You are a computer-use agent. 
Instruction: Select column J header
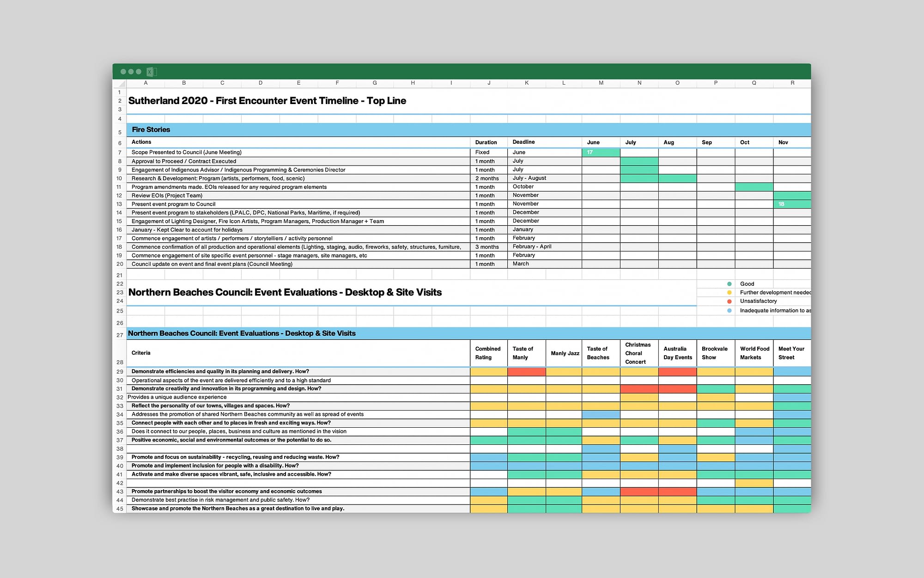[x=489, y=83]
